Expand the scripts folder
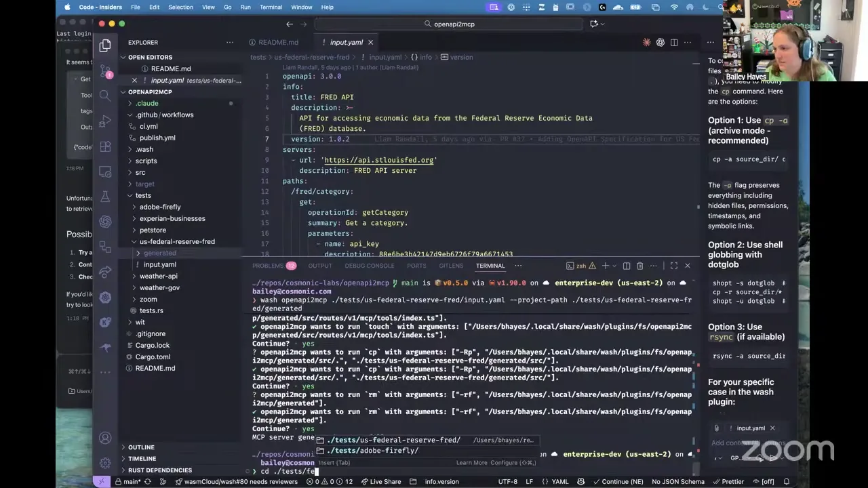The width and height of the screenshot is (868, 488). [x=146, y=161]
